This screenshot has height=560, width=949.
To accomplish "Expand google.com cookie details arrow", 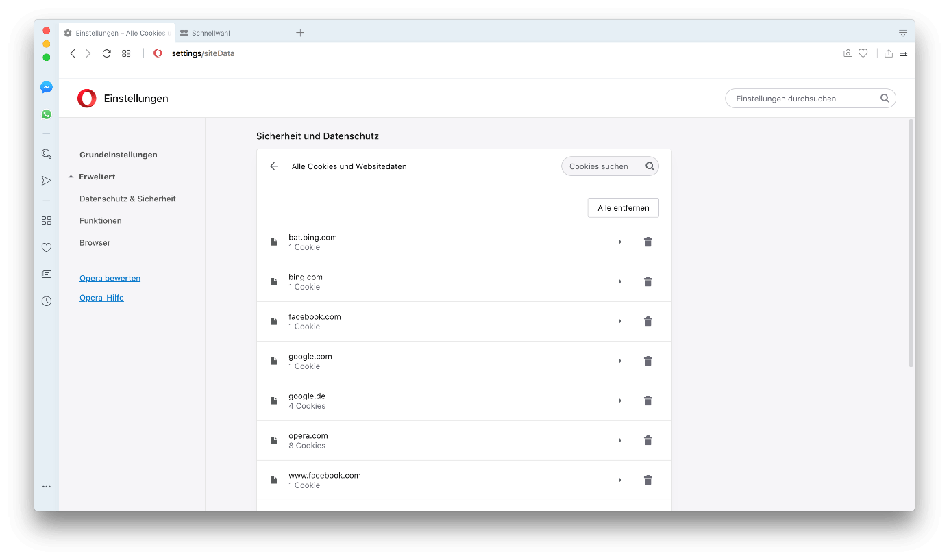I will [620, 361].
